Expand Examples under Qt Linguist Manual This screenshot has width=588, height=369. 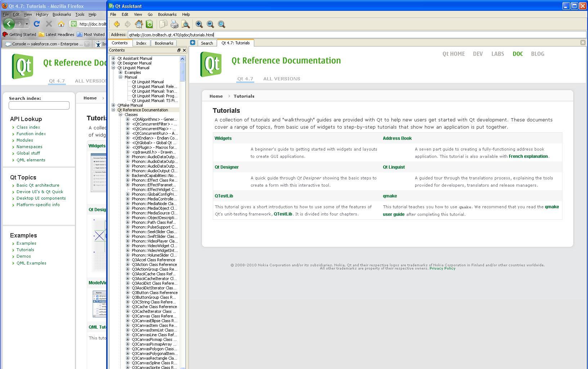(121, 72)
